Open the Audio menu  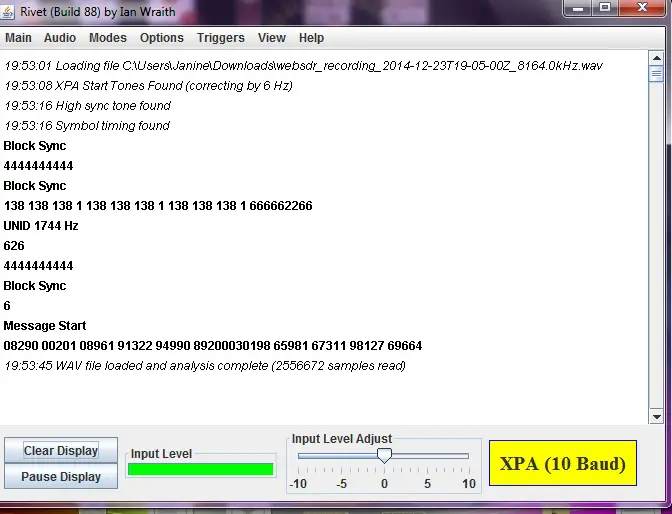point(60,38)
